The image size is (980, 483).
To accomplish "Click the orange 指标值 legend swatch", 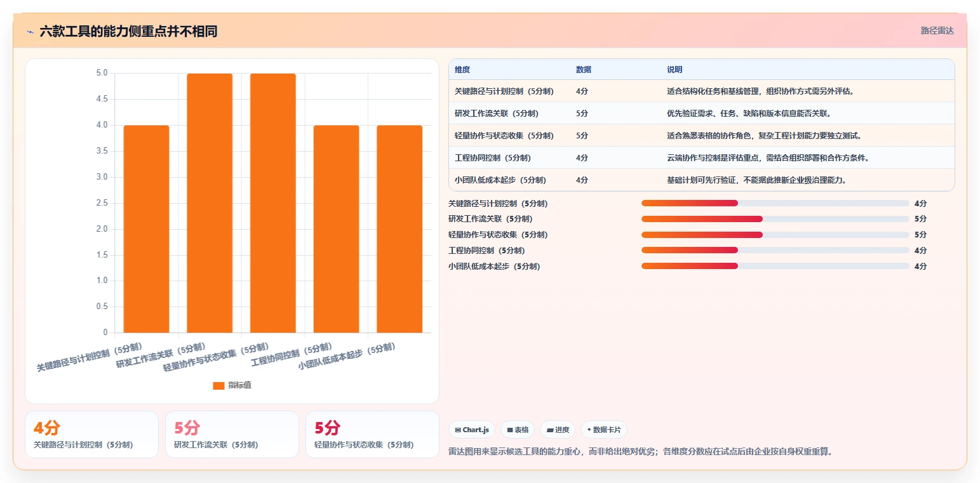I will point(218,385).
